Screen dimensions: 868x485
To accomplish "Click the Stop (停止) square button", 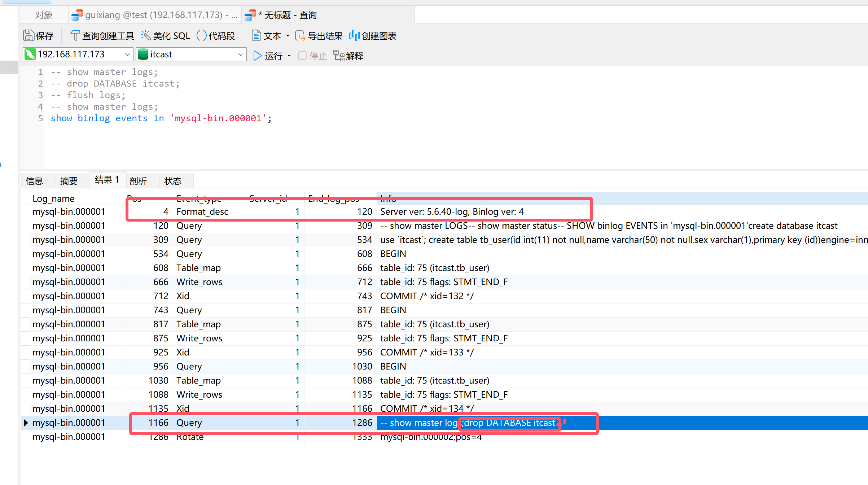I will click(302, 56).
